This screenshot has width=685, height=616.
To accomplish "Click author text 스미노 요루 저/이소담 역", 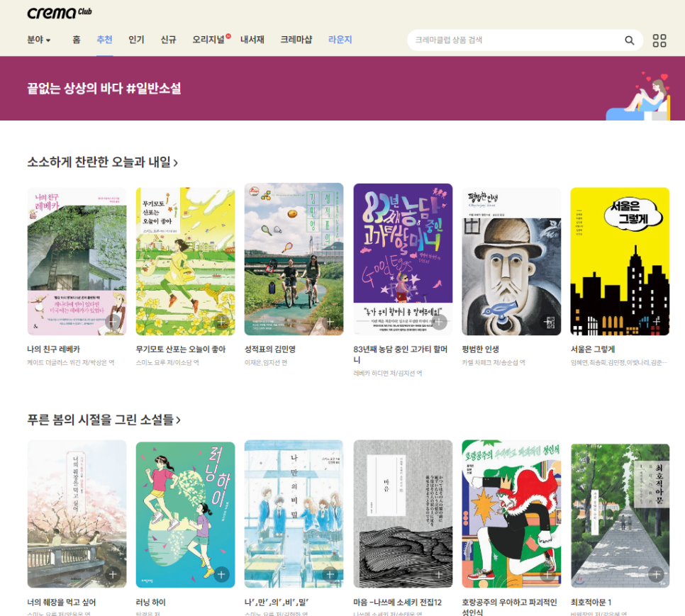I will (x=167, y=362).
